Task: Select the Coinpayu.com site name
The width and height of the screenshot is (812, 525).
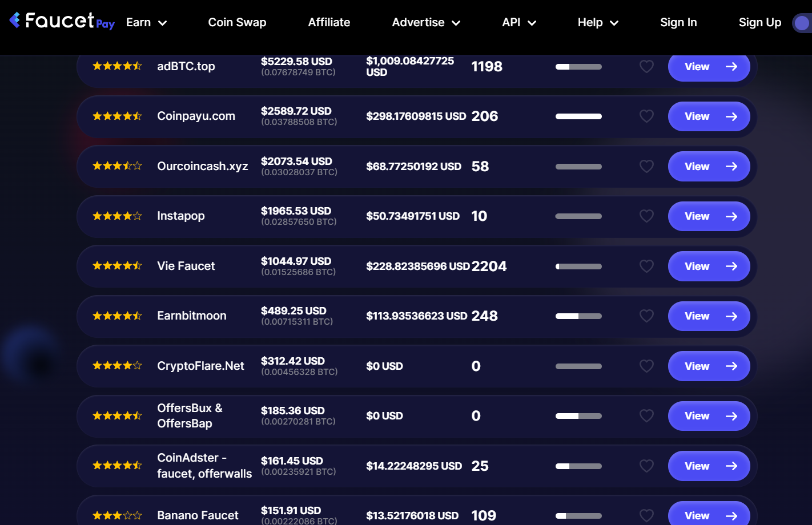Action: tap(196, 116)
